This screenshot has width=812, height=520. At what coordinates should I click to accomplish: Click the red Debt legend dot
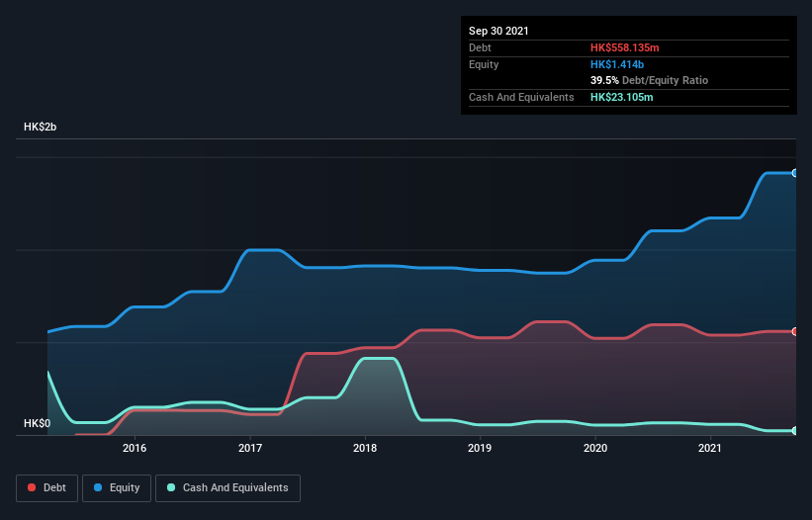[x=32, y=487]
